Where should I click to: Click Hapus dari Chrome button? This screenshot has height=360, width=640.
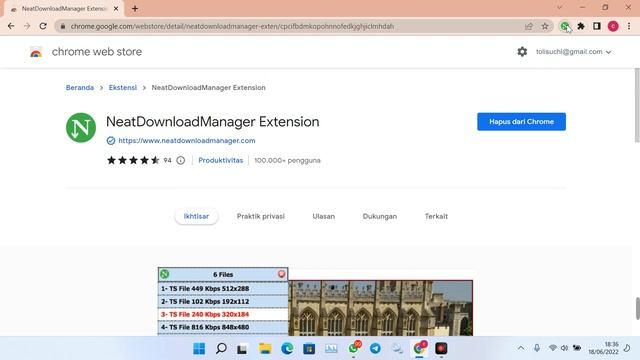point(521,122)
